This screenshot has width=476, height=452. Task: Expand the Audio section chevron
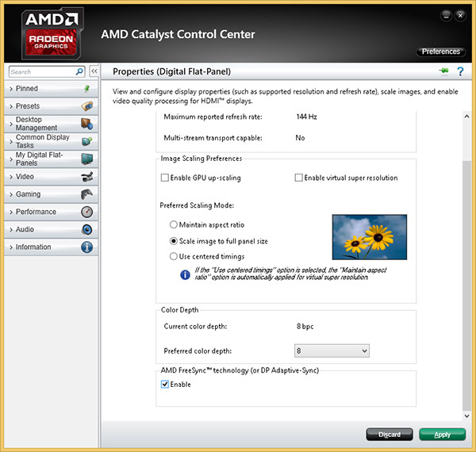click(11, 230)
